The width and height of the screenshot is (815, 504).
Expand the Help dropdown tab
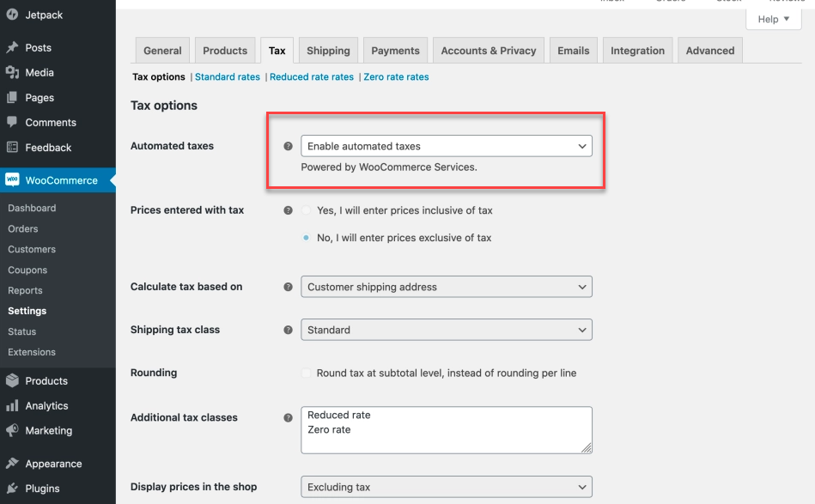point(774,19)
